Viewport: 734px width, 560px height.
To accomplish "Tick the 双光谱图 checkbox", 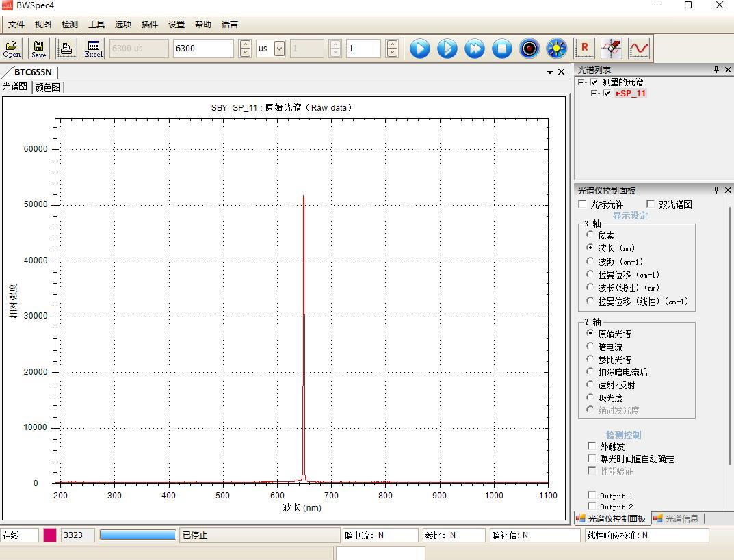I will [x=651, y=204].
